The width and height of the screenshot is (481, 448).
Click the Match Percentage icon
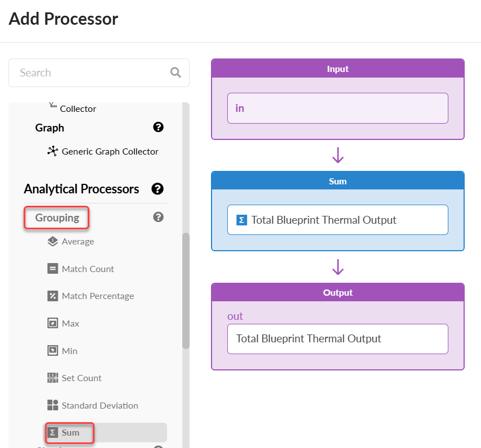pyautogui.click(x=52, y=296)
